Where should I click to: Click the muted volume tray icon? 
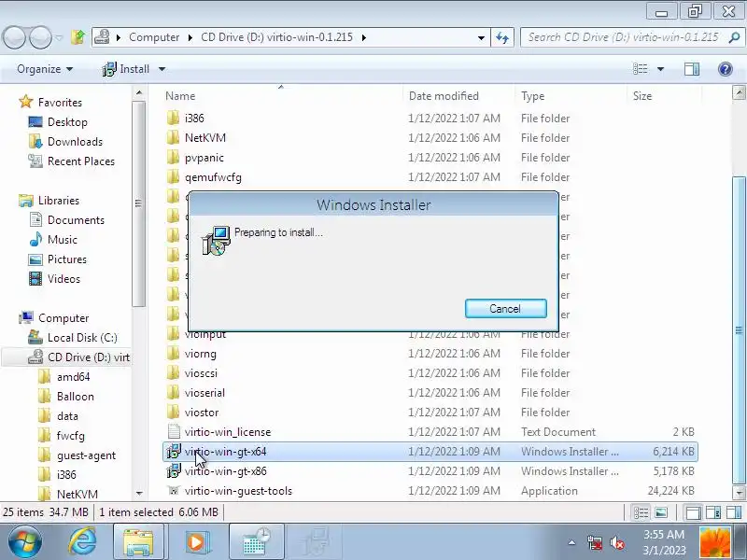pos(617,543)
